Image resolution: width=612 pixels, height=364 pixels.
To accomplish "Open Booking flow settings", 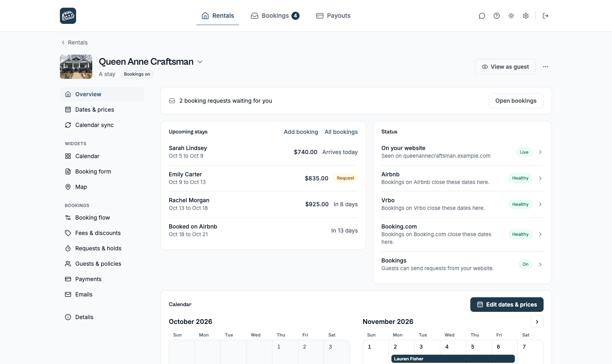I will [x=102, y=218].
